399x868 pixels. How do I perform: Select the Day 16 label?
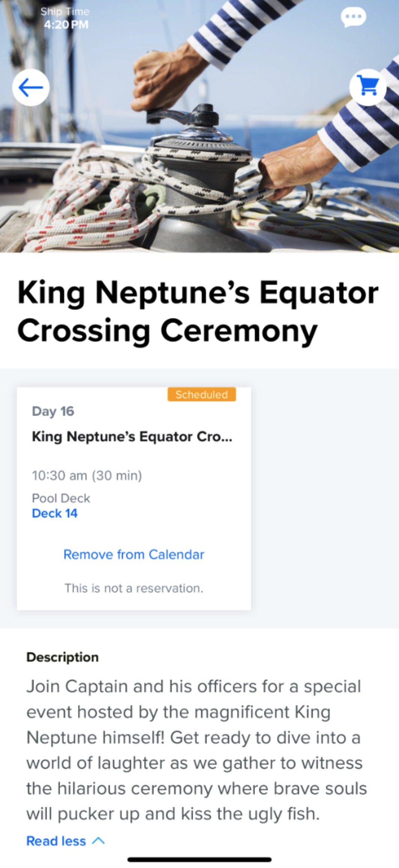[x=53, y=411]
